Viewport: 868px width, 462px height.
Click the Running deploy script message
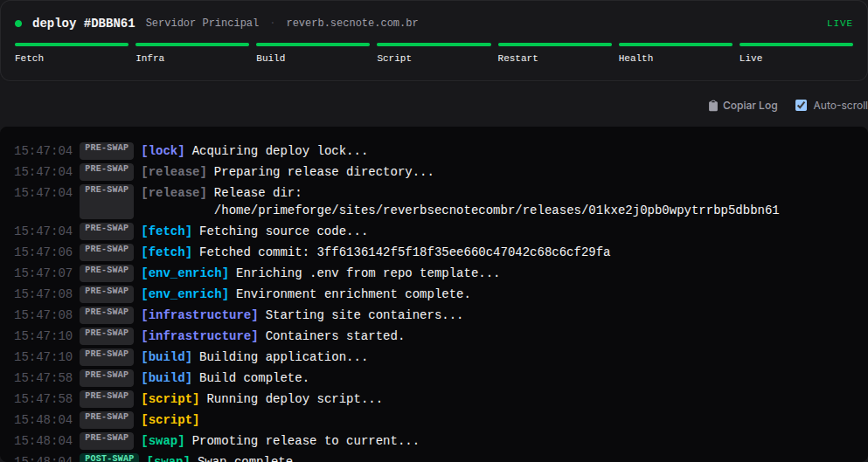[x=295, y=399]
